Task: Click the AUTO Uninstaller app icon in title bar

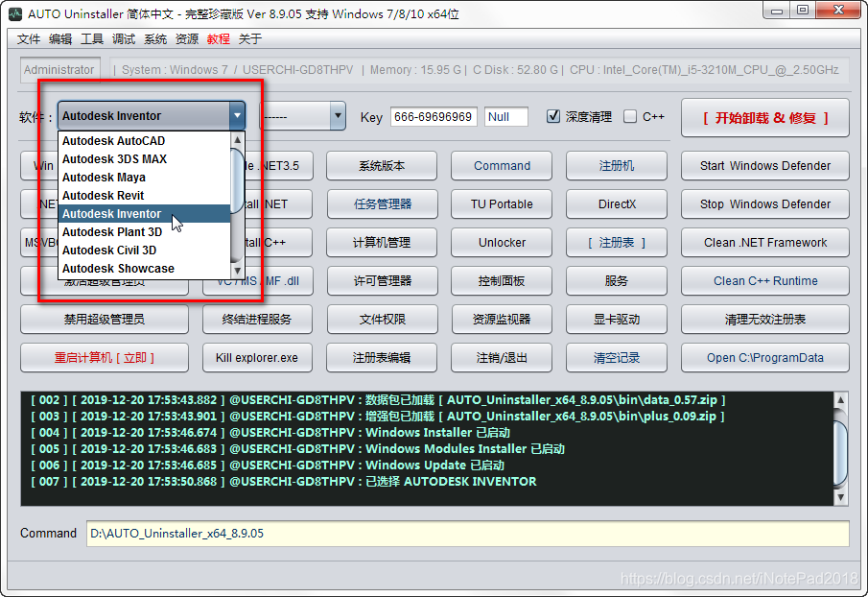Action: 15,13
